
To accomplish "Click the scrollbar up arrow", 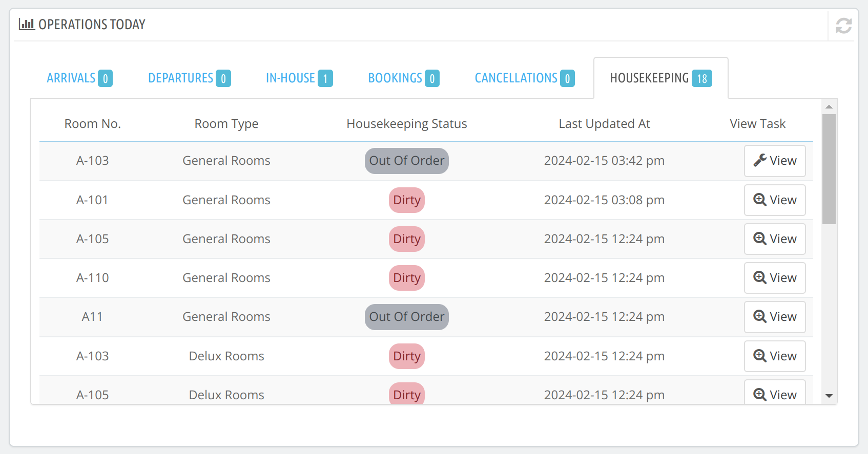I will 829,106.
